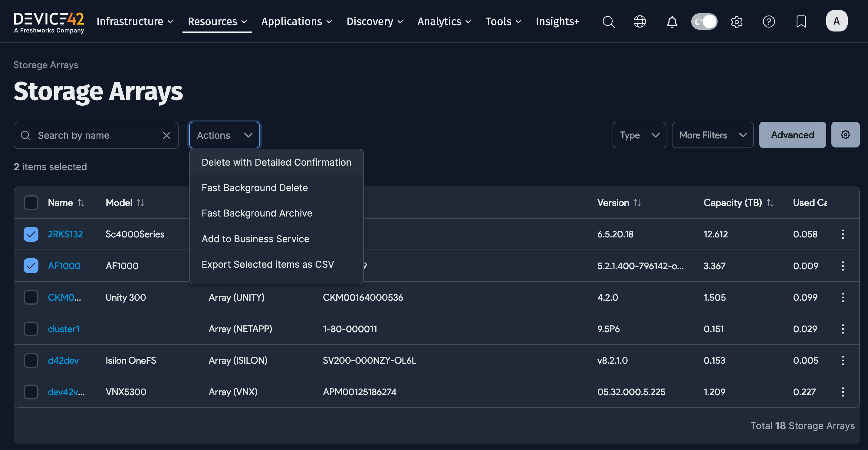Toggle dark mode switch

tap(704, 21)
